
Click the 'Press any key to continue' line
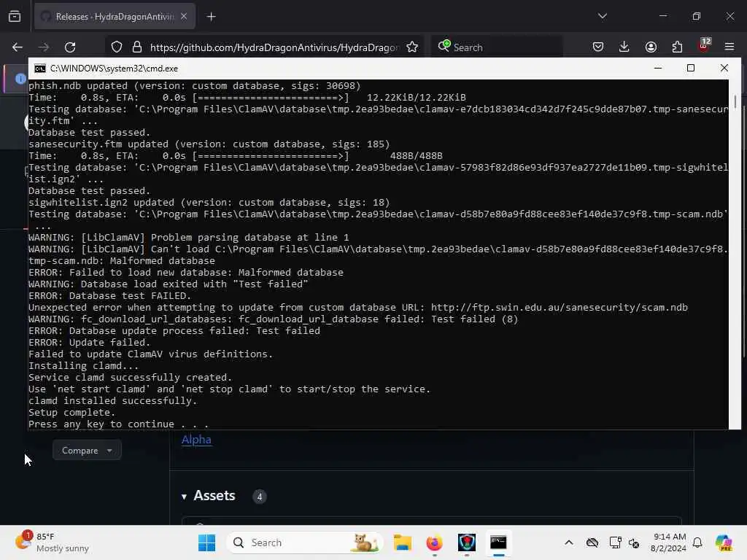(x=118, y=424)
